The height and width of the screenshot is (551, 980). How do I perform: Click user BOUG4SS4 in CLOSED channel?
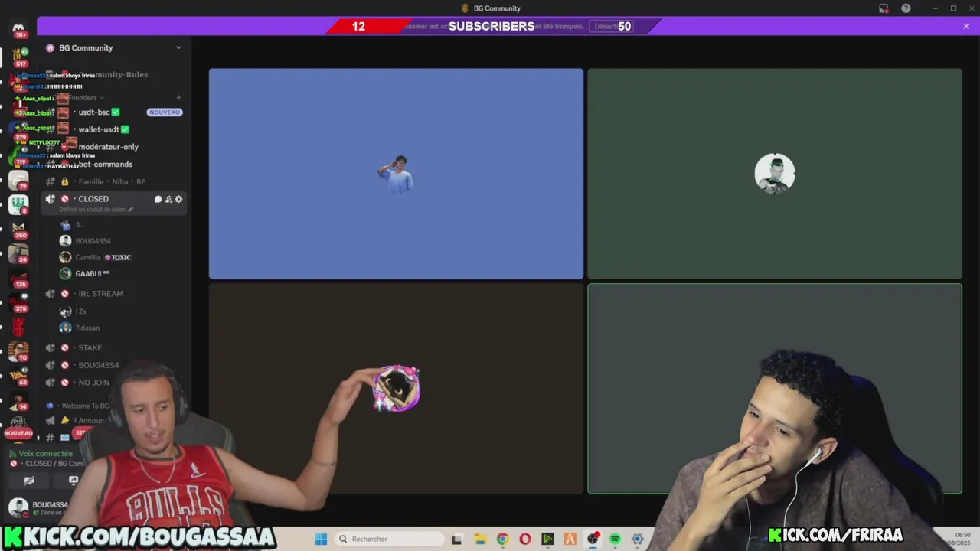93,241
